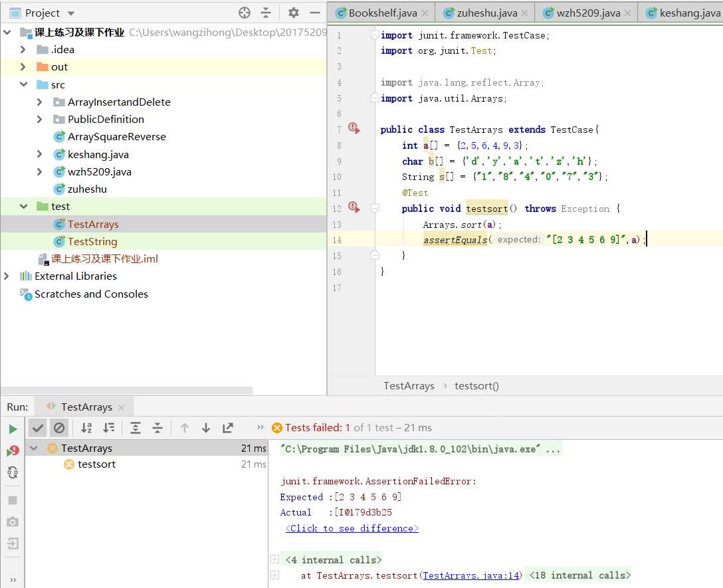Switch to wzh5209.java editor tab
The image size is (723, 588).
click(x=581, y=13)
